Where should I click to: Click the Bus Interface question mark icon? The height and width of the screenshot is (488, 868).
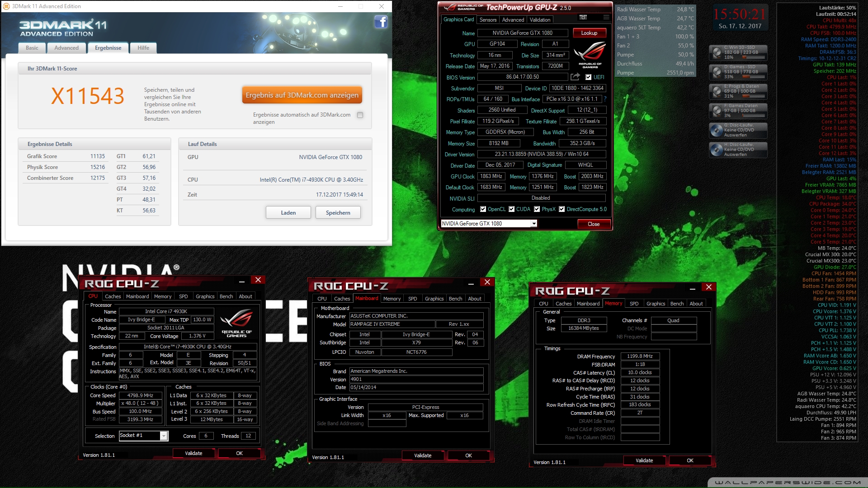pyautogui.click(x=605, y=99)
